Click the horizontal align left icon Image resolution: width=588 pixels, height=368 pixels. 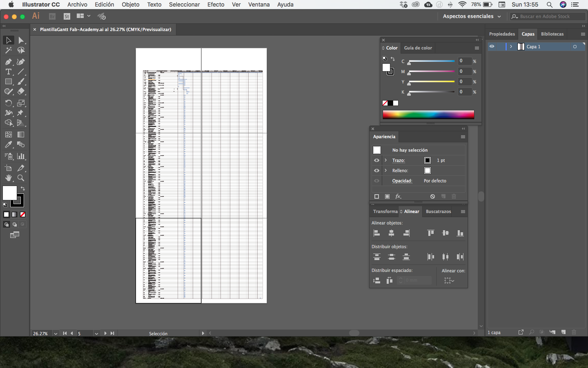click(377, 233)
